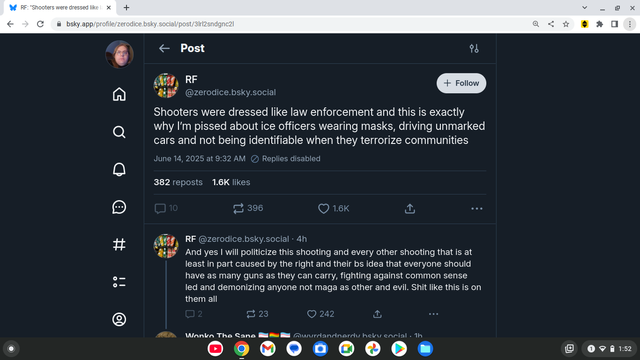This screenshot has height=360, width=640.
Task: Open more options menu on RF's reply
Action: pos(433,314)
